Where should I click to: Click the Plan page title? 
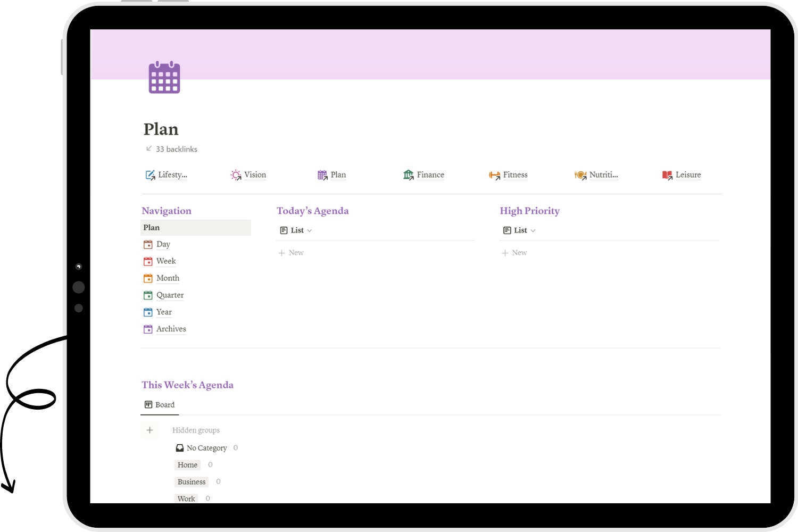coord(161,129)
